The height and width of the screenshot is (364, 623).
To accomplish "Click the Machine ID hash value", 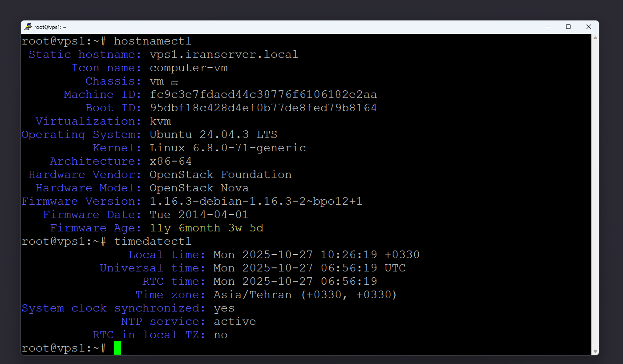I will point(263,95).
